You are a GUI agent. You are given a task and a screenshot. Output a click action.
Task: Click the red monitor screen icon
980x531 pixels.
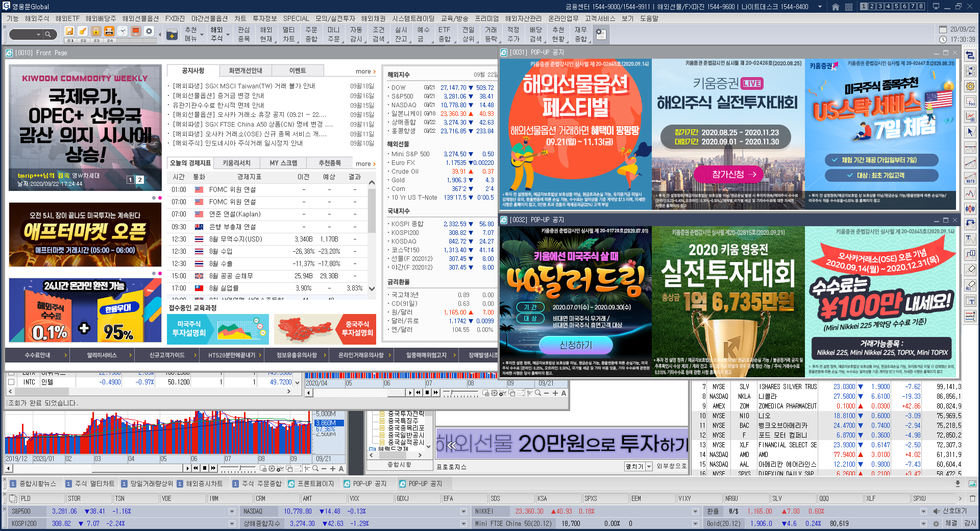point(136,31)
